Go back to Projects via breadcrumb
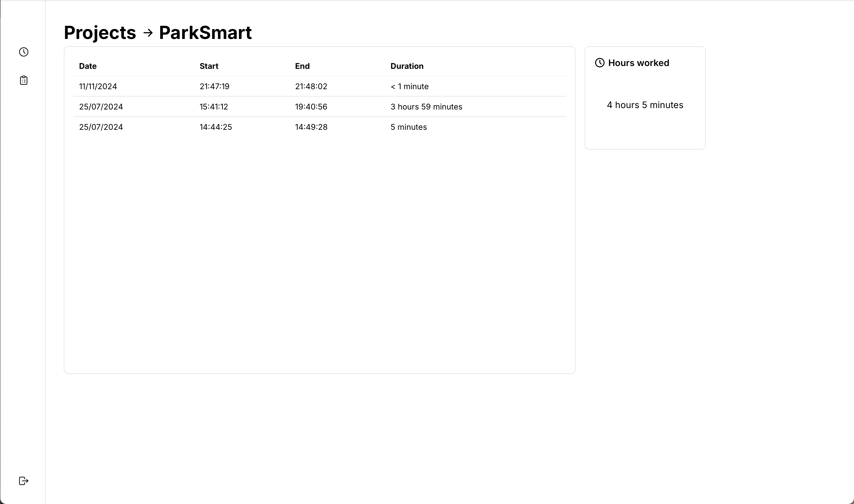Viewport: 854px width, 504px height. (100, 33)
